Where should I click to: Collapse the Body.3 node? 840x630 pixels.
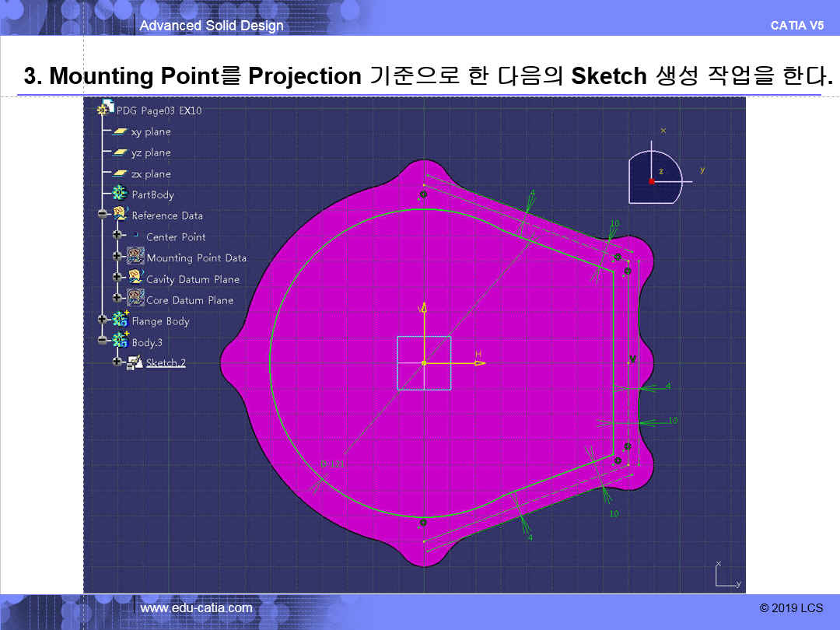tap(102, 341)
